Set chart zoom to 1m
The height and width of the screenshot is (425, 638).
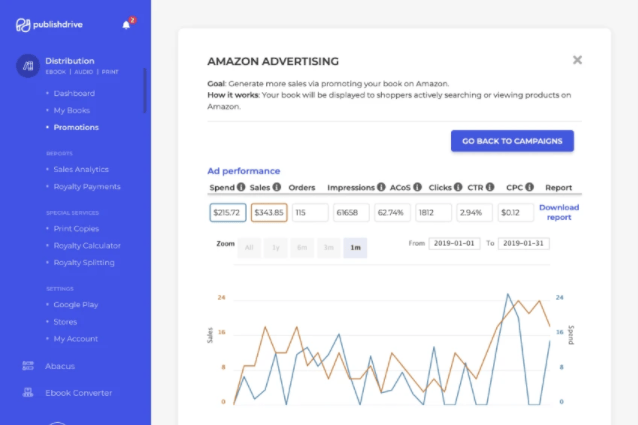click(355, 248)
